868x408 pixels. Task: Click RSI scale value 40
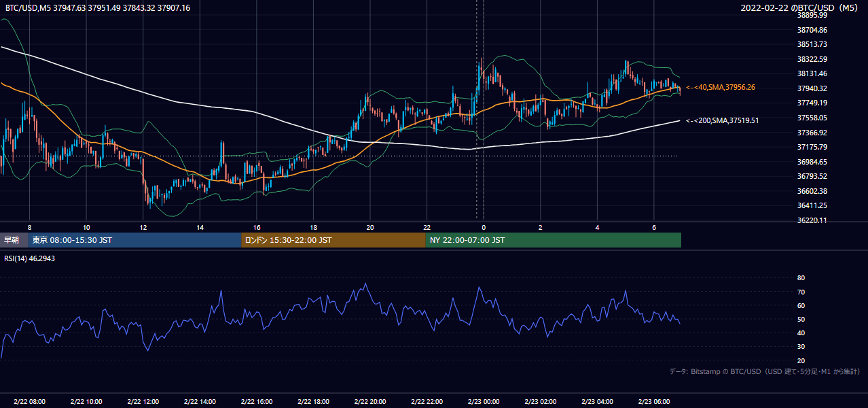click(801, 333)
